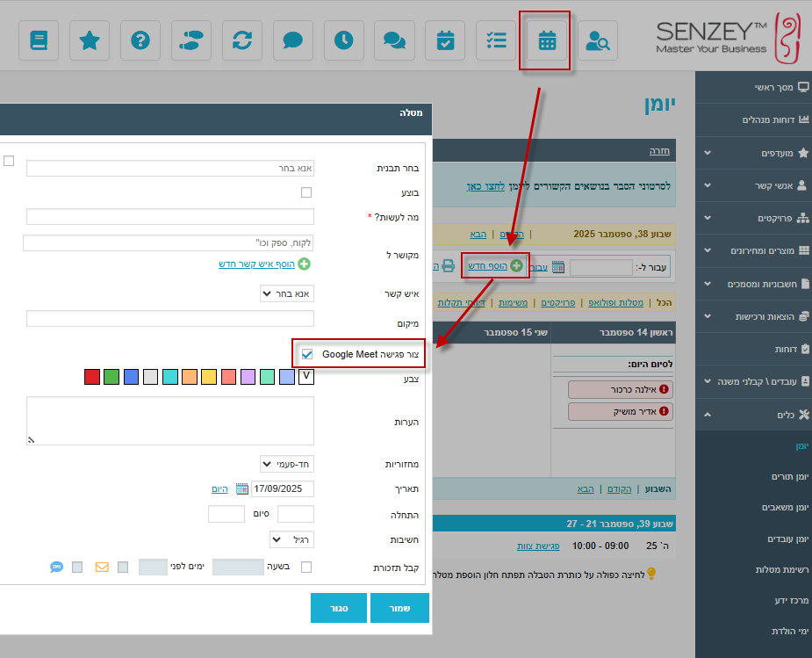Open the חשיבות priority dropdown
The image size is (812, 658).
click(291, 539)
